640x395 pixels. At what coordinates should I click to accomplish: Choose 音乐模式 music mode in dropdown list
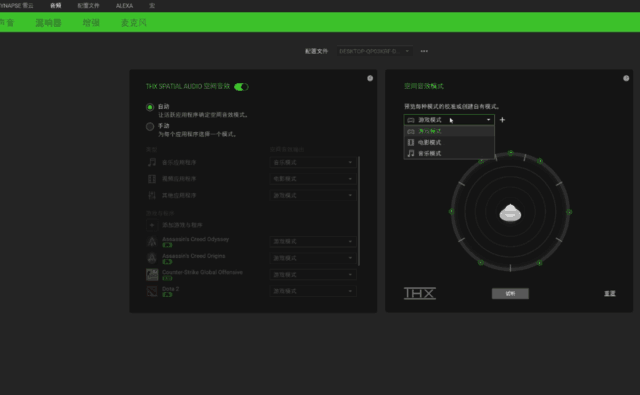(x=449, y=153)
